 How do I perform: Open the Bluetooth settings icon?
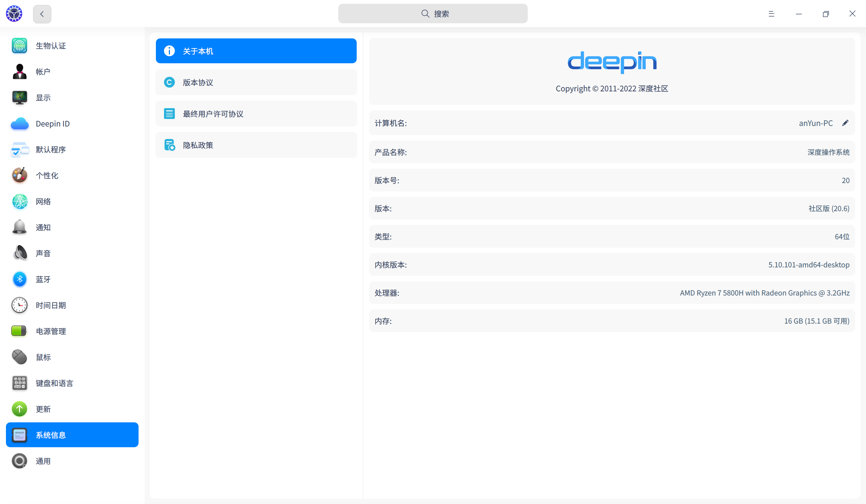click(x=19, y=279)
